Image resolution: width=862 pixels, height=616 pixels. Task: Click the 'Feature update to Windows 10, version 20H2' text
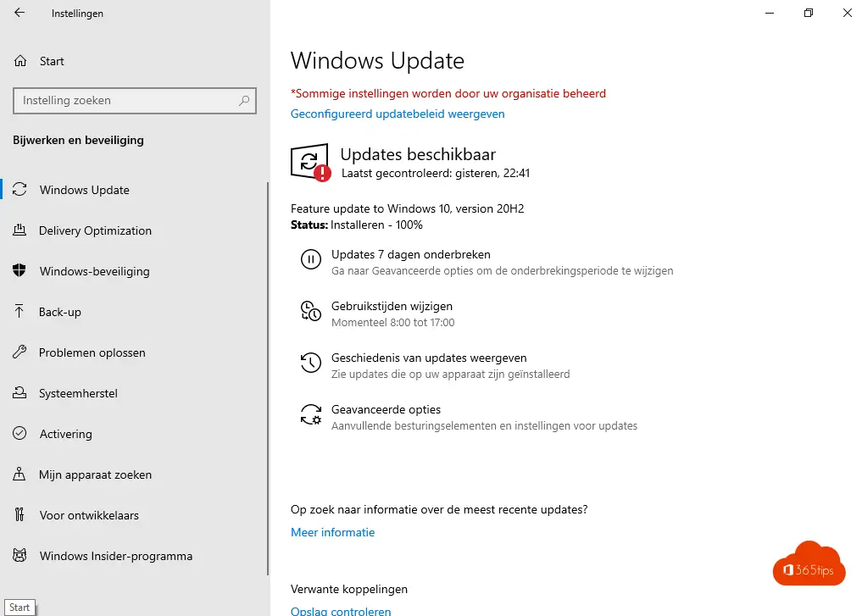coord(408,208)
